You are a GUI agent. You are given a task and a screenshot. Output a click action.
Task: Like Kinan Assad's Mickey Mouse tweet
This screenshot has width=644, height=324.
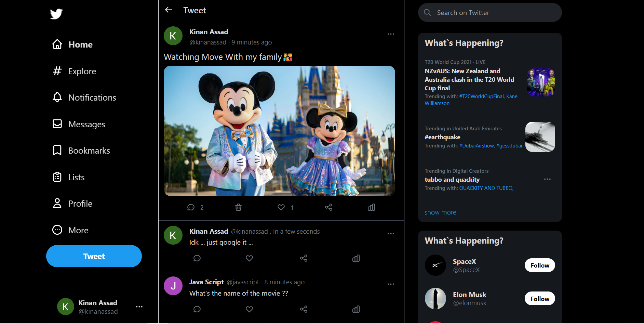click(281, 207)
